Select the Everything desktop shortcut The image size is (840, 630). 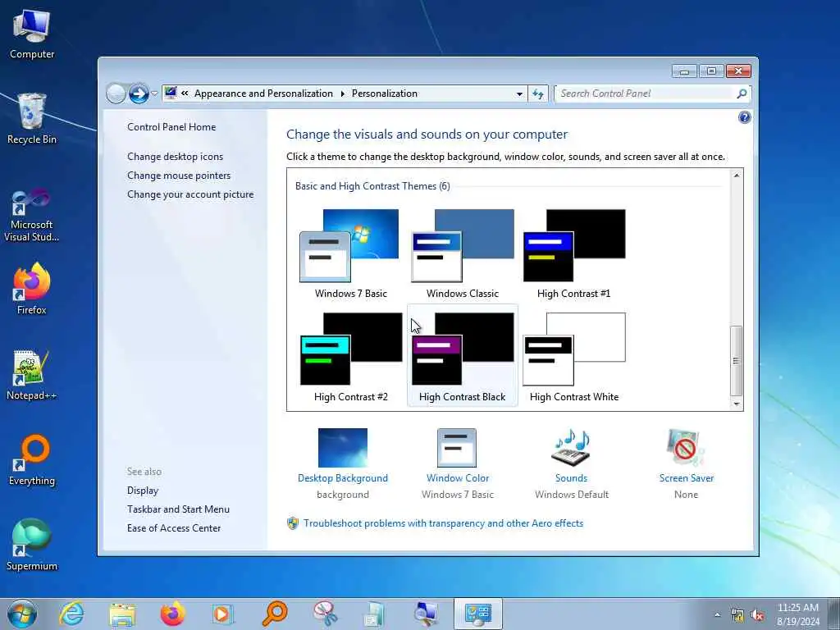pyautogui.click(x=32, y=459)
